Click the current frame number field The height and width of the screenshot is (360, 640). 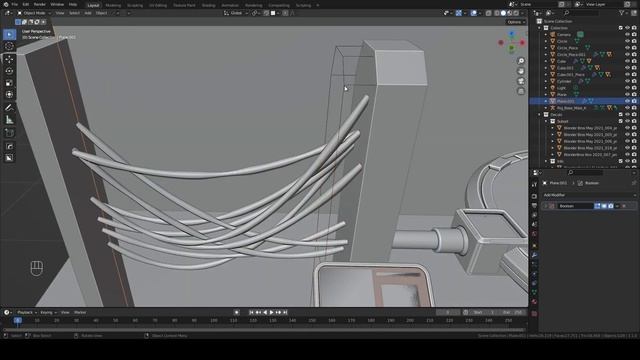tap(448, 312)
